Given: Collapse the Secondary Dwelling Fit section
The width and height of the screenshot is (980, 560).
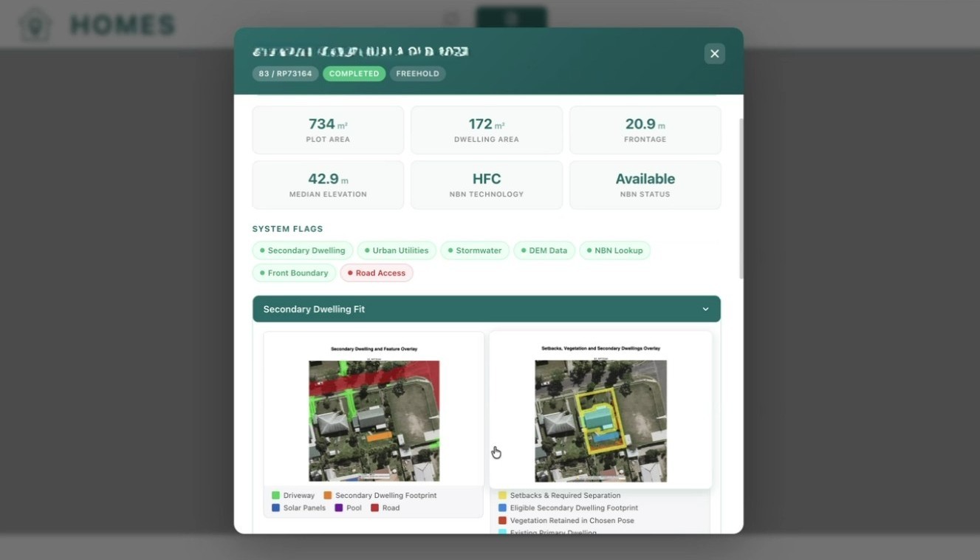Looking at the screenshot, I should coord(705,310).
